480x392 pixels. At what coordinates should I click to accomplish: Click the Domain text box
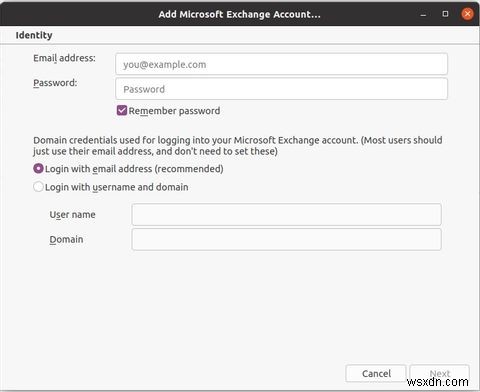(287, 239)
